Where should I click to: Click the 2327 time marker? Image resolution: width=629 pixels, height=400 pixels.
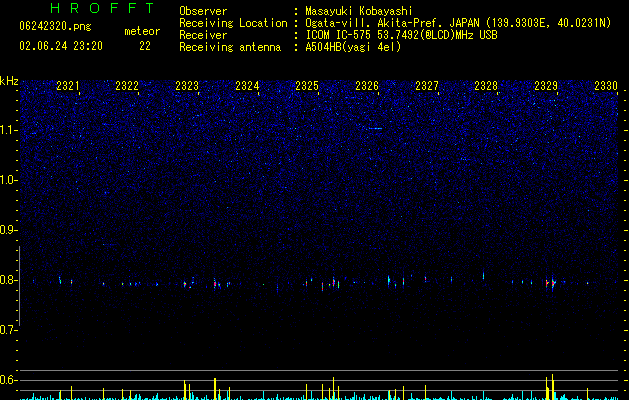point(427,86)
